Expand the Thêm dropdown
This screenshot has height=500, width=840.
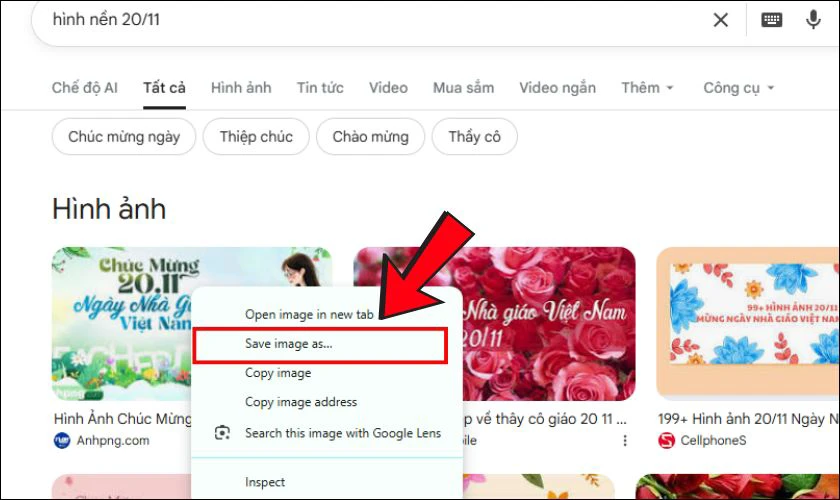point(647,88)
